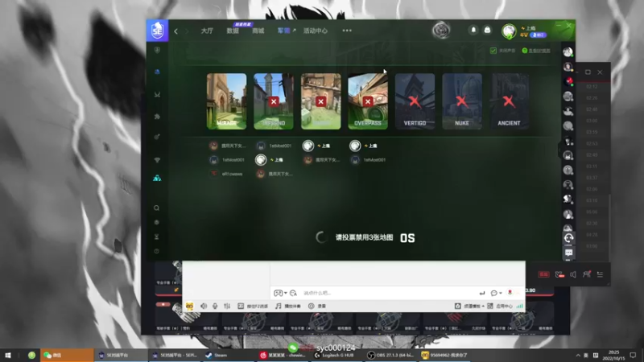
Task: Open the 大厅 lobby tab
Action: pyautogui.click(x=207, y=31)
